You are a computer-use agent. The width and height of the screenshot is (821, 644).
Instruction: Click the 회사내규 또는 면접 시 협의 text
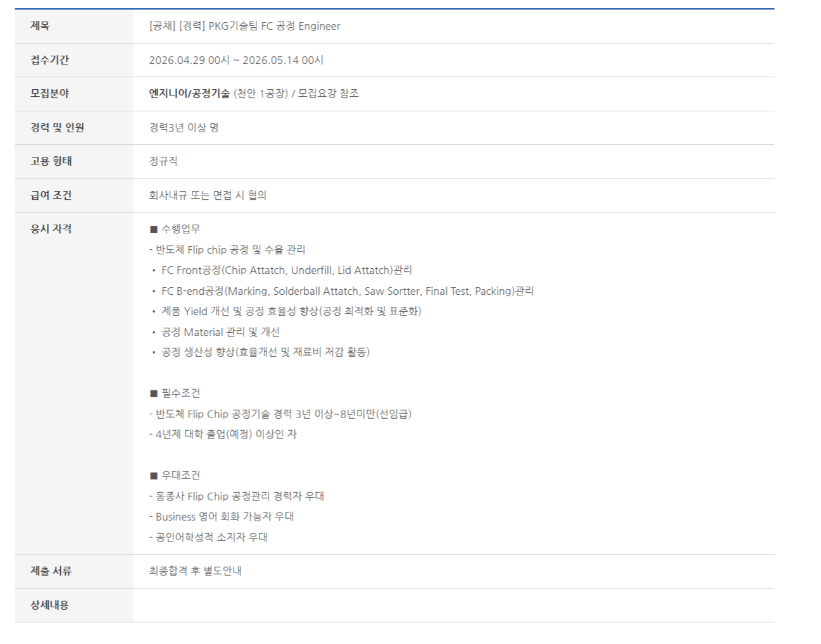point(208,195)
